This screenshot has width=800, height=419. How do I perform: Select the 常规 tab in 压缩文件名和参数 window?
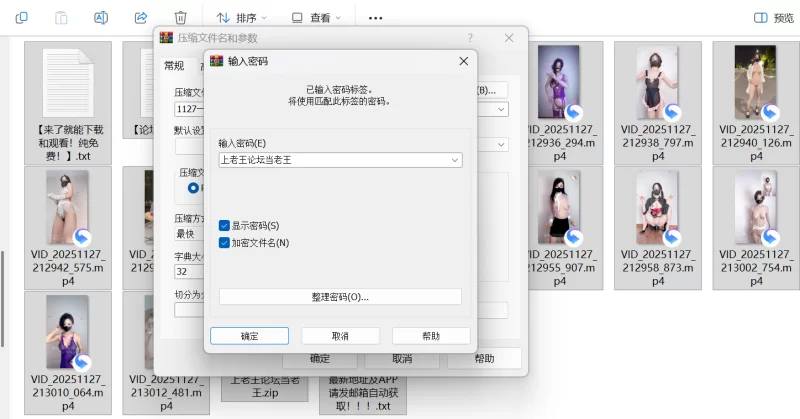pyautogui.click(x=174, y=65)
